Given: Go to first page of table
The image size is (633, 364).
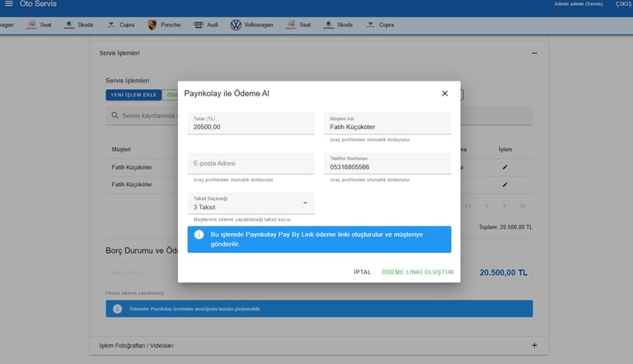Looking at the screenshot, I should click(468, 206).
